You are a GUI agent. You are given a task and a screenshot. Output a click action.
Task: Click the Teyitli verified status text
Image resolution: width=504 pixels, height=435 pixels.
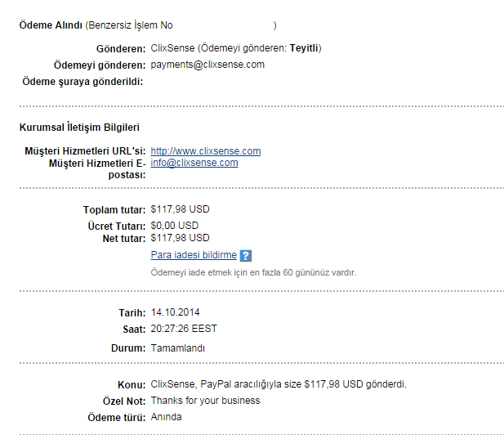point(304,48)
